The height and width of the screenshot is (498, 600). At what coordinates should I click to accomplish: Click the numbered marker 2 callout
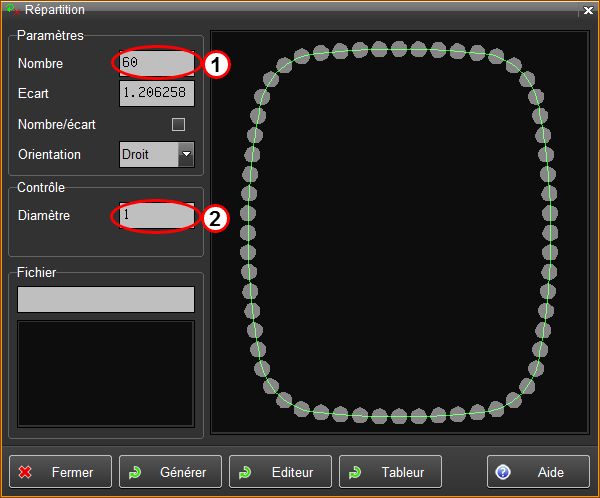pyautogui.click(x=217, y=217)
